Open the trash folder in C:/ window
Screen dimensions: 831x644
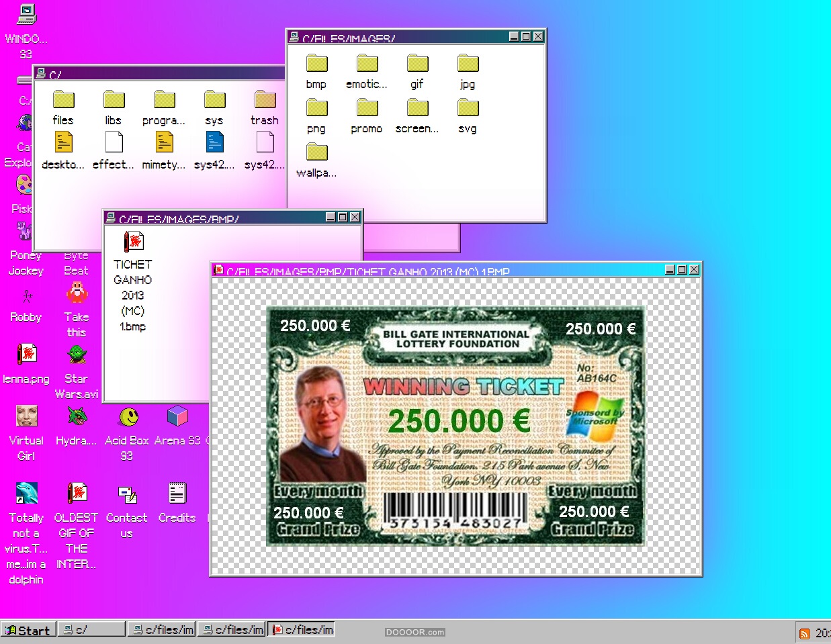pos(265,99)
